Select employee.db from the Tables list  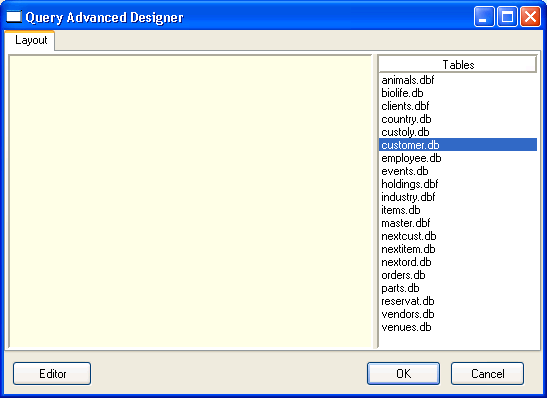(458, 158)
